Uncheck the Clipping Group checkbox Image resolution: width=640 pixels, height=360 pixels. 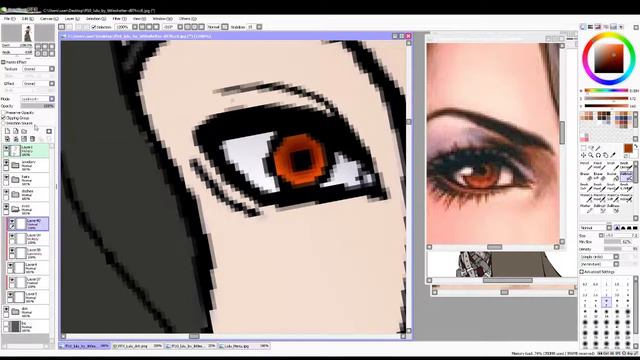(4, 118)
